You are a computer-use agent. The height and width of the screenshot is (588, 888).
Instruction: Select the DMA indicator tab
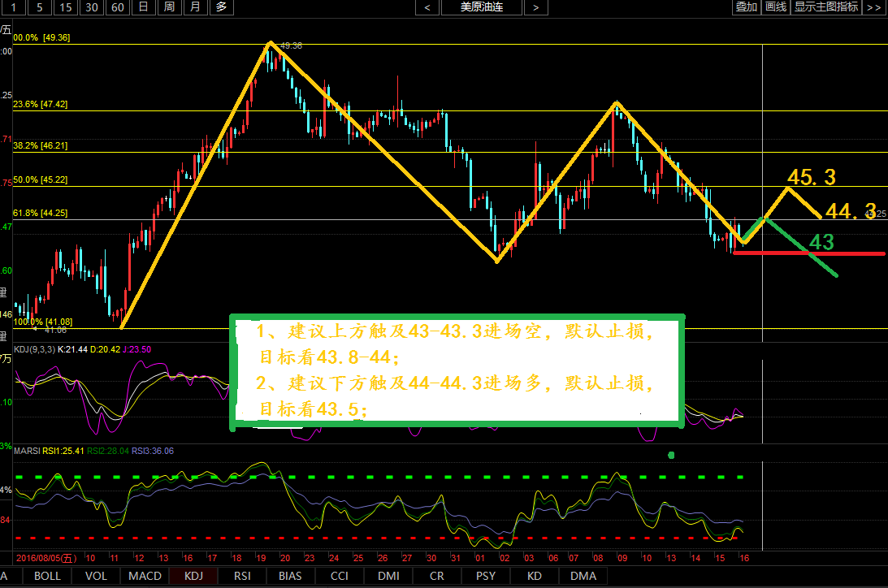pyautogui.click(x=583, y=576)
